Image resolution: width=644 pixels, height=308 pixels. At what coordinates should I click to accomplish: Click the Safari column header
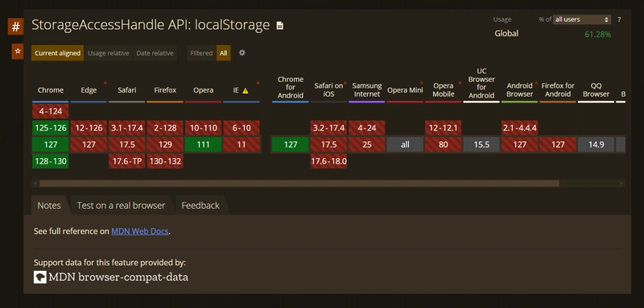(x=127, y=90)
